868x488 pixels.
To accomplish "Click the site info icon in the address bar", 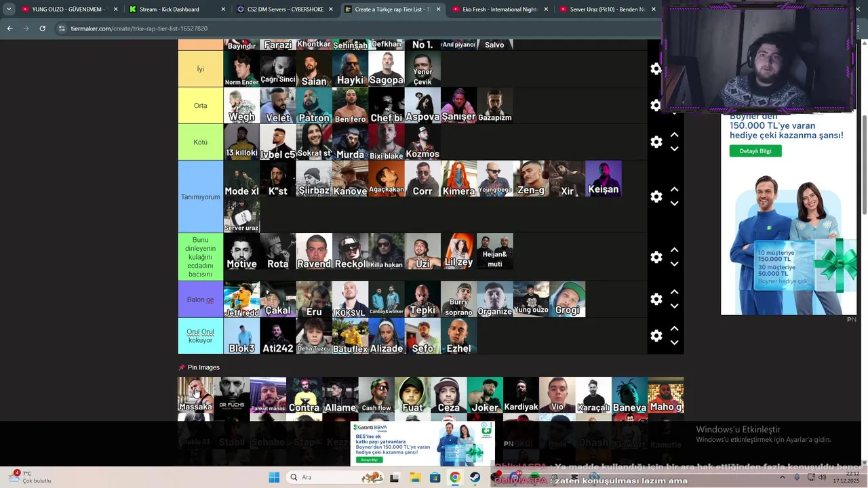I will pos(62,28).
